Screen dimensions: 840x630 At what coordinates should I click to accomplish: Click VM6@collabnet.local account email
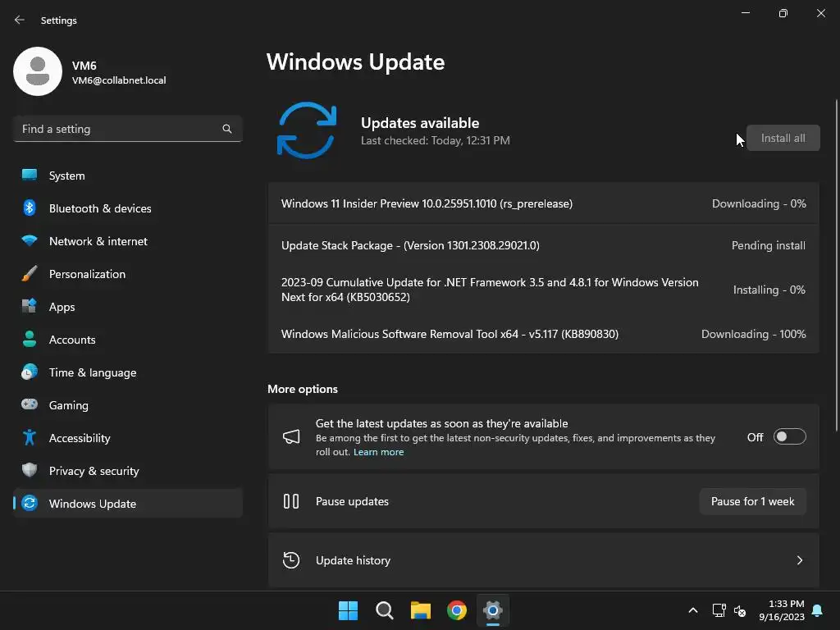(119, 80)
